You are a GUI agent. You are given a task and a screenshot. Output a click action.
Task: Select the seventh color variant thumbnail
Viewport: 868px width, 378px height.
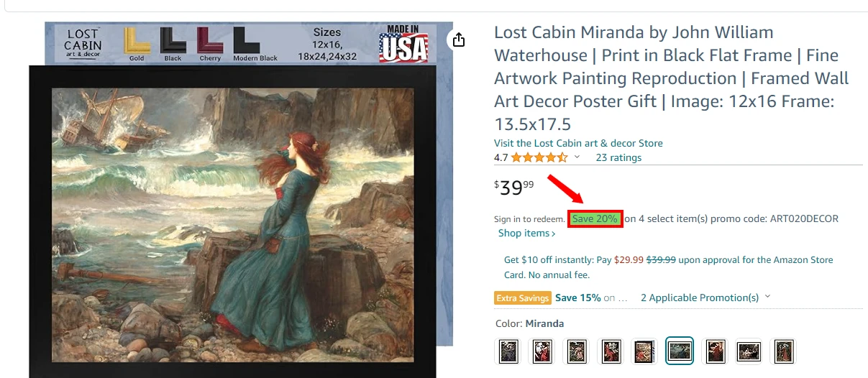click(x=714, y=351)
